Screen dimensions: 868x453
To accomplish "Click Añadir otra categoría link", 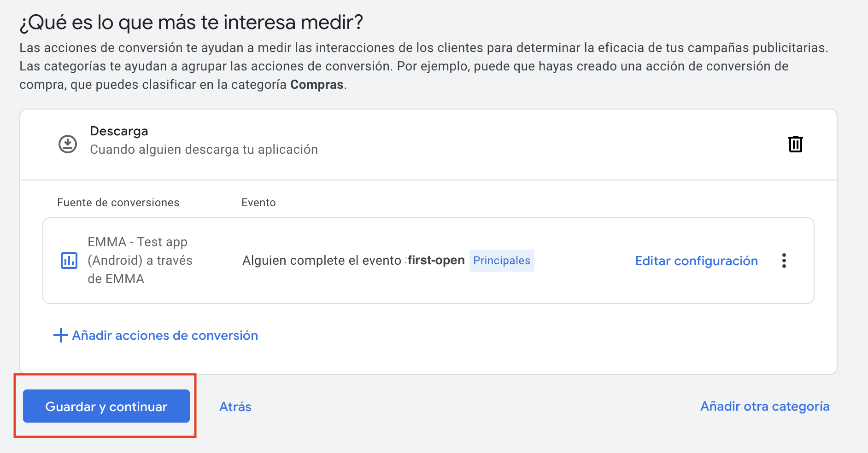I will [x=765, y=406].
